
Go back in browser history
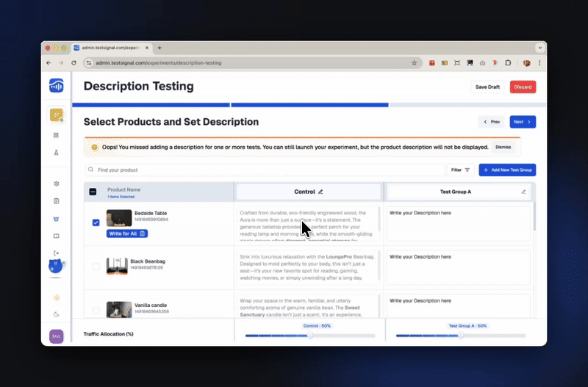coord(49,63)
